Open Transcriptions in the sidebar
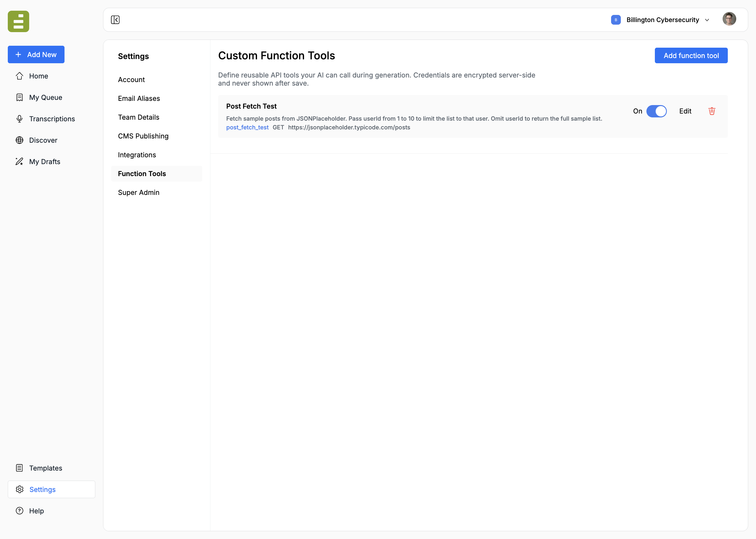This screenshot has width=756, height=539. pyautogui.click(x=52, y=119)
